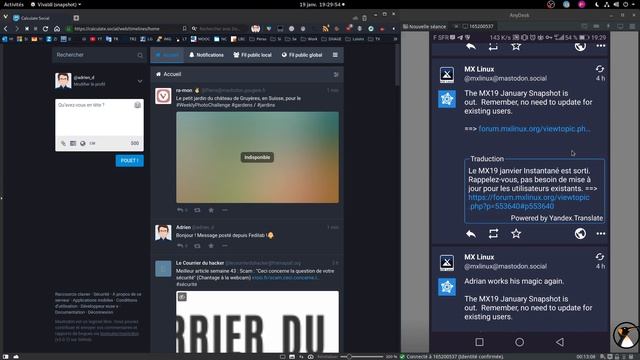Image resolution: width=640 pixels, height=360 pixels.
Task: Open the date and time in top bar
Action: (322, 4)
